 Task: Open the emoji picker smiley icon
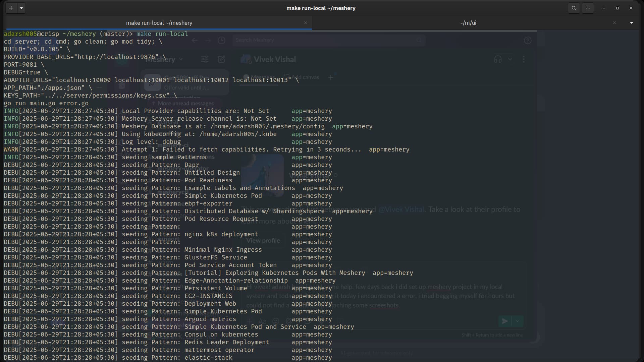276,321
